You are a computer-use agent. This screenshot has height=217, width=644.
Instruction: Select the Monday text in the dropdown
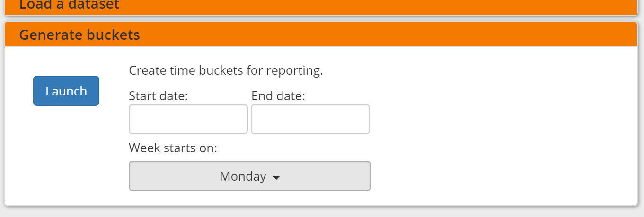tap(243, 176)
